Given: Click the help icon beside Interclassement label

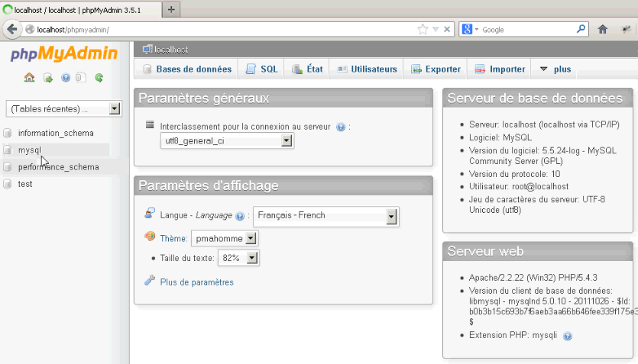Looking at the screenshot, I should 341,127.
